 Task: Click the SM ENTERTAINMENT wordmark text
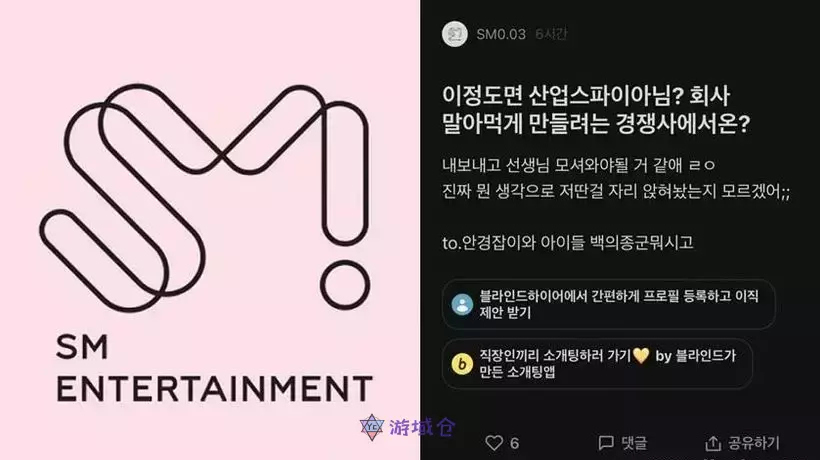(x=214, y=369)
